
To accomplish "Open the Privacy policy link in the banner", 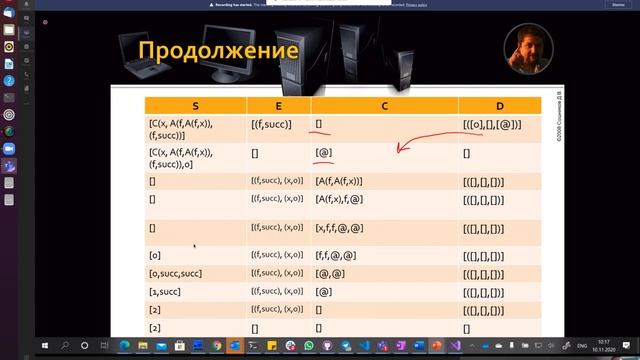I will pyautogui.click(x=416, y=5).
